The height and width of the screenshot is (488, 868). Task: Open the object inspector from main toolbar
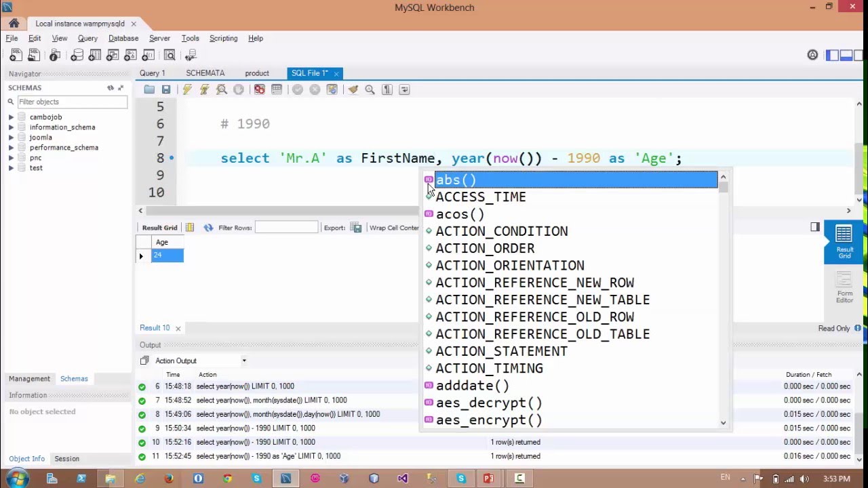pyautogui.click(x=54, y=55)
